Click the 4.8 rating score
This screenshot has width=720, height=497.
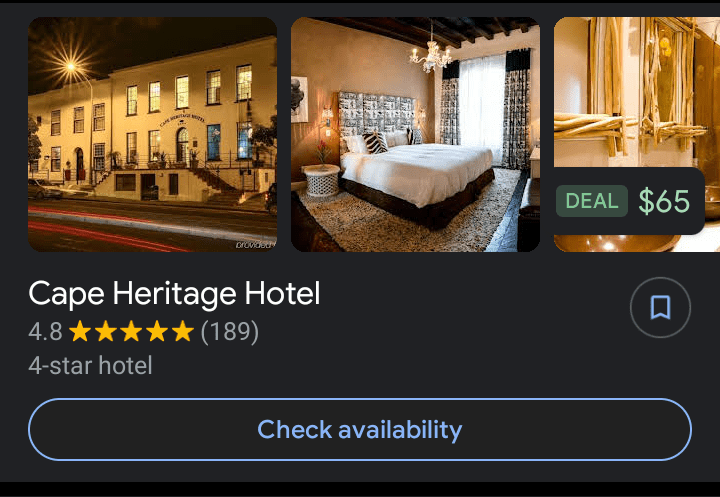coord(45,331)
